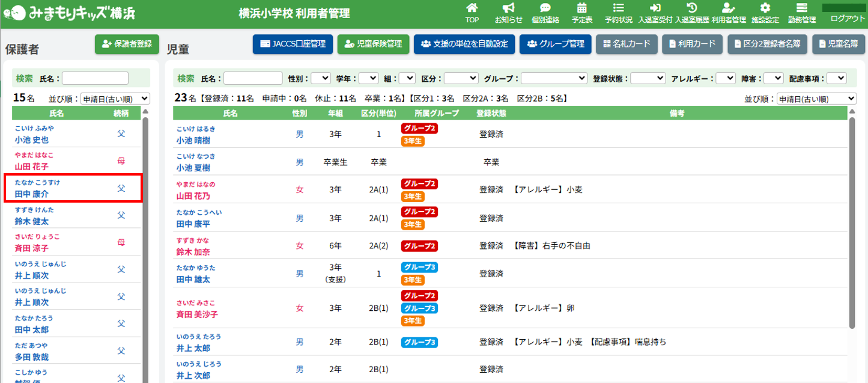Open 予約状況 list icon
This screenshot has width=868, height=383.
[x=618, y=8]
